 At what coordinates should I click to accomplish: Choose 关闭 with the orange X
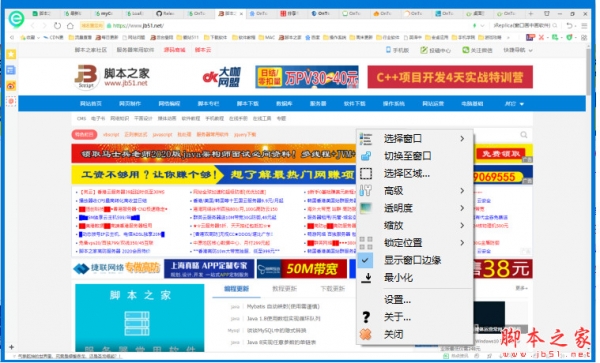(414, 334)
